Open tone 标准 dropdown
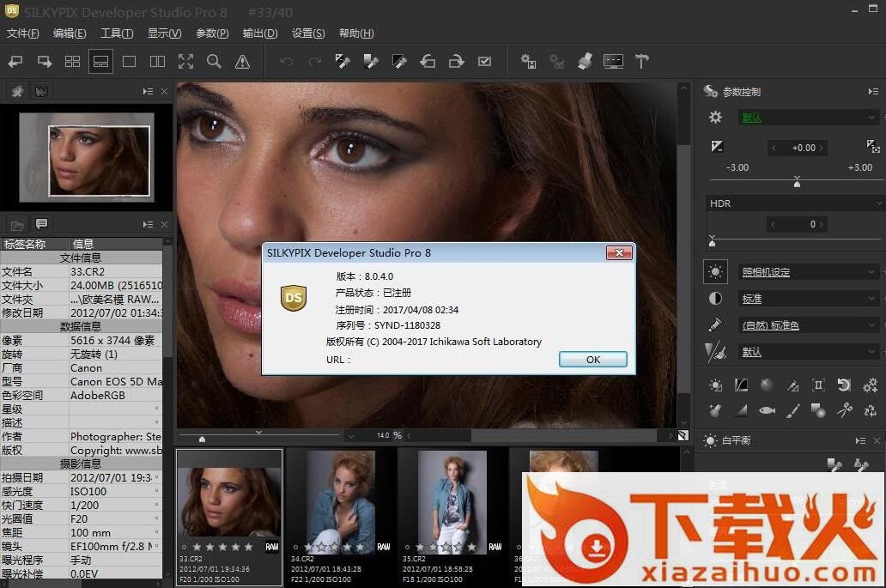The image size is (886, 588). coord(808,299)
